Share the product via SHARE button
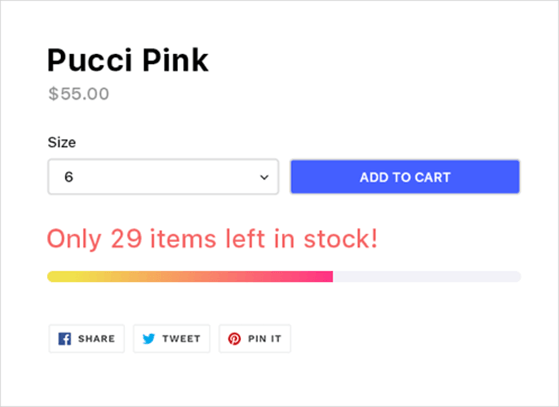Screen dimensions: 559x407 tap(87, 339)
